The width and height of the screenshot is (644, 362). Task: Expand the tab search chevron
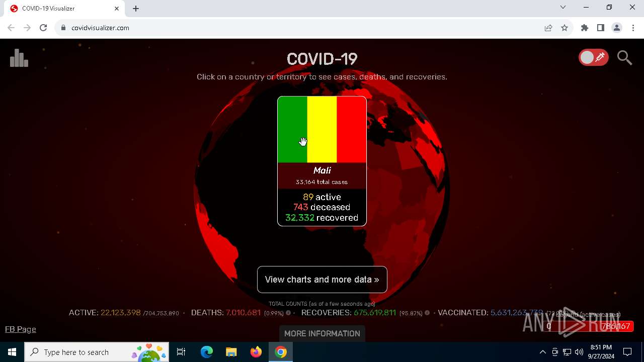(563, 7)
